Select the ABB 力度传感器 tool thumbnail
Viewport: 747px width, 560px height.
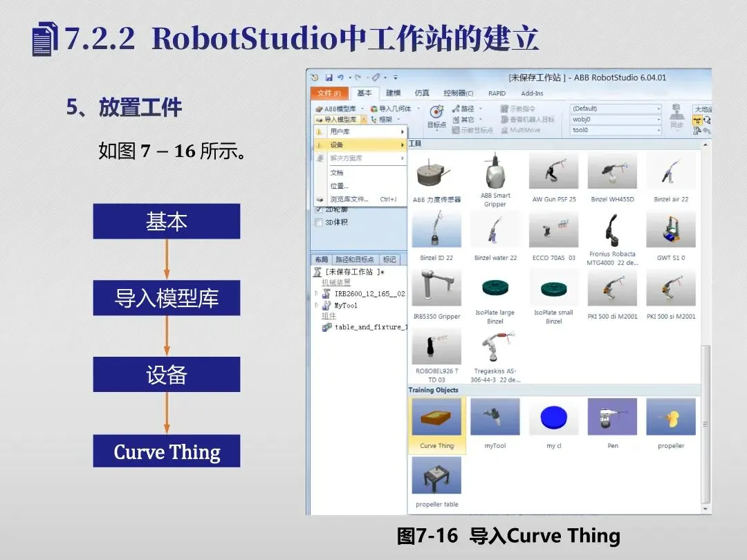[x=436, y=172]
